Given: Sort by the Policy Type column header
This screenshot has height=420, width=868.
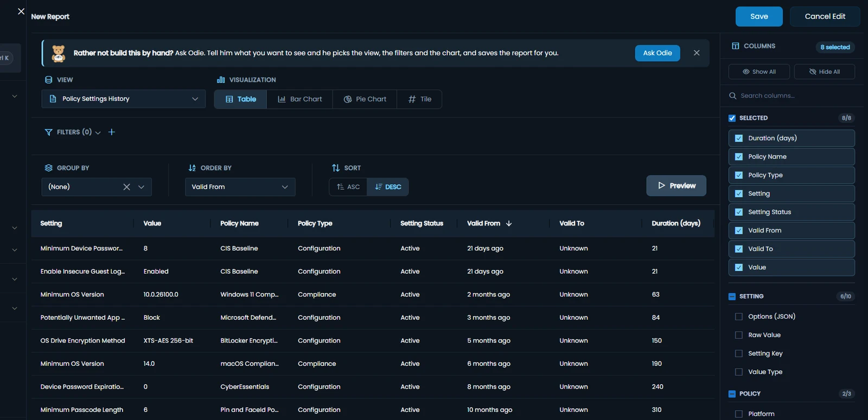Looking at the screenshot, I should pos(315,223).
